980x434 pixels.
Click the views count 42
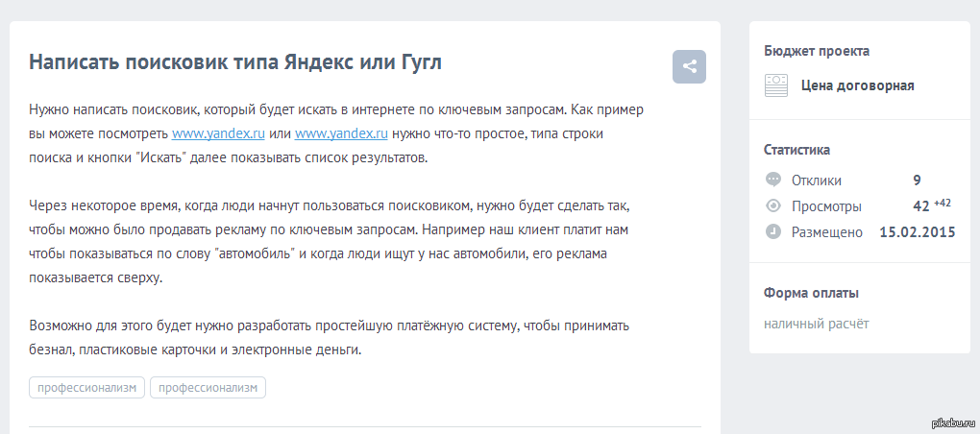point(921,206)
